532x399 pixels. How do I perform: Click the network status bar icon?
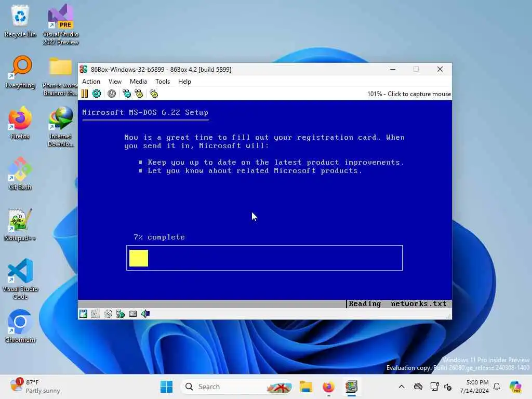pyautogui.click(x=121, y=314)
